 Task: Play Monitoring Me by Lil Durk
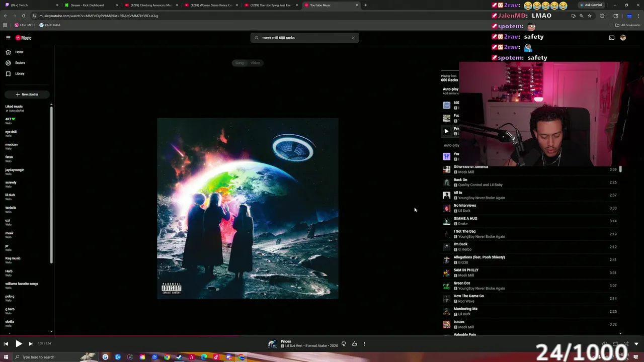tap(530, 312)
